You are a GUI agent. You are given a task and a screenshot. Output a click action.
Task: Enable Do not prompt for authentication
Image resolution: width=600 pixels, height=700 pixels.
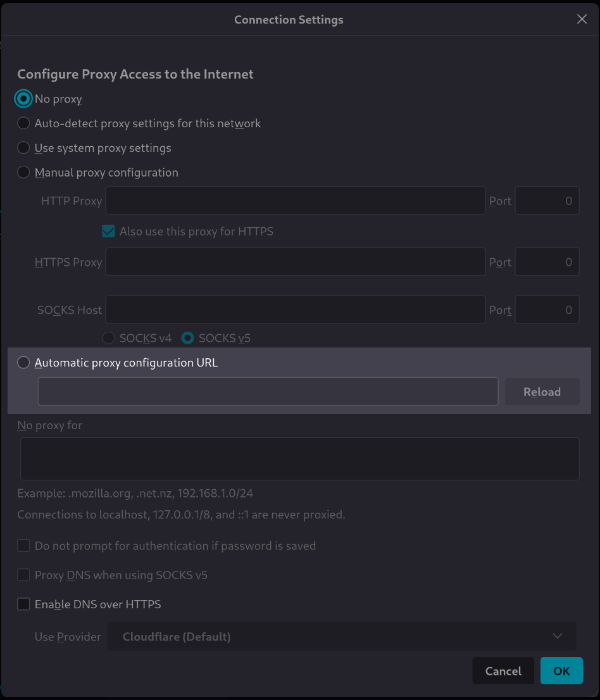click(23, 545)
